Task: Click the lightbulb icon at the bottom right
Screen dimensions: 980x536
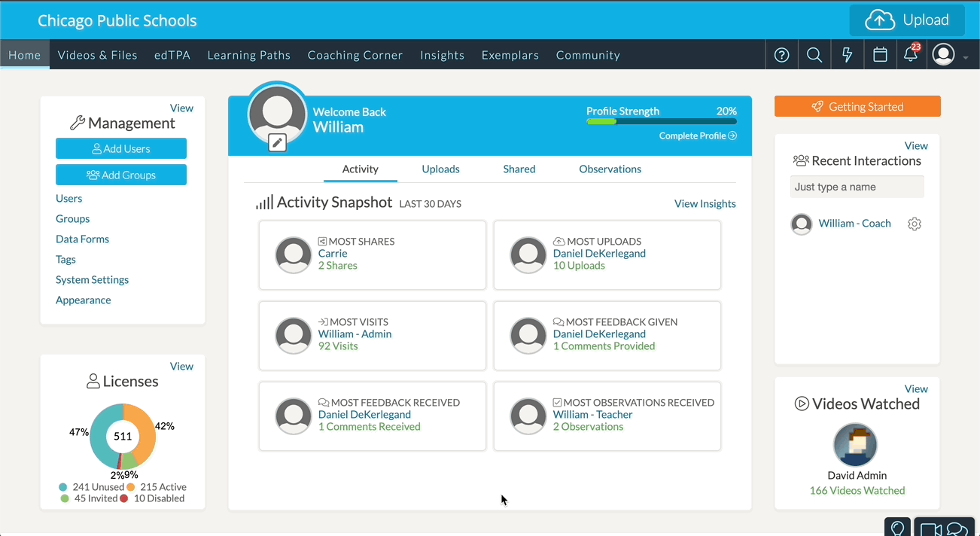Action: [x=896, y=528]
